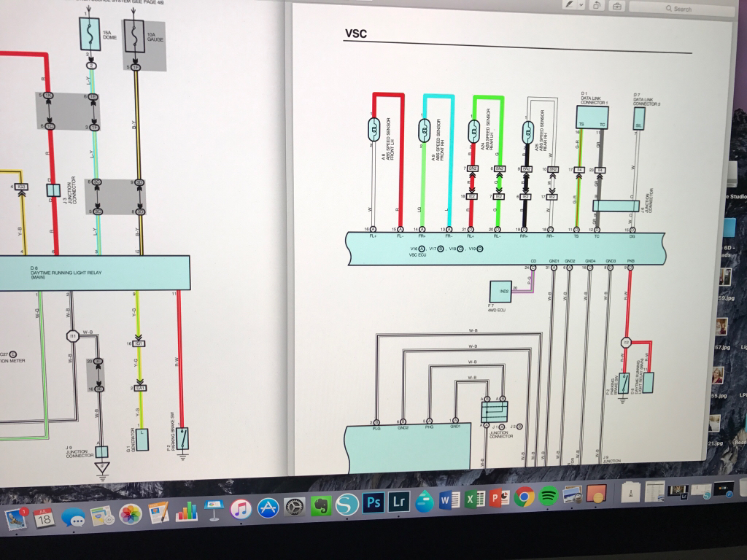This screenshot has width=747, height=560.
Task: Launch Google Chrome from the dock
Action: pyautogui.click(x=524, y=497)
